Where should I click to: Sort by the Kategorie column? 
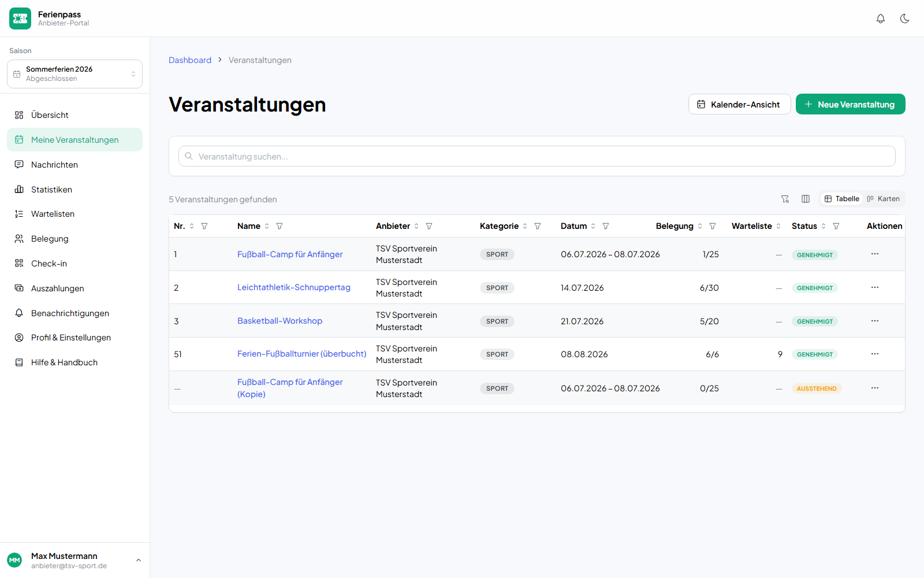[x=525, y=226]
